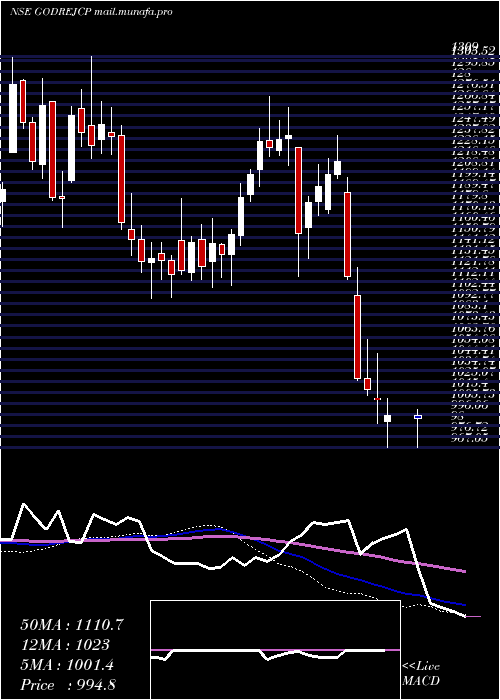The height and width of the screenshot is (700, 500).
Task: Click the '50MA : 1110.7' value
Action: pyautogui.click(x=71, y=625)
